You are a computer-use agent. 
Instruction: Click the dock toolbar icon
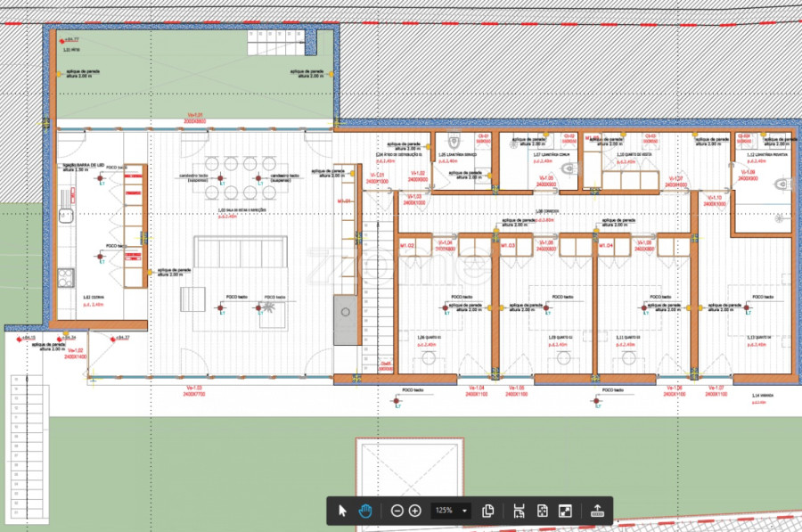597,511
